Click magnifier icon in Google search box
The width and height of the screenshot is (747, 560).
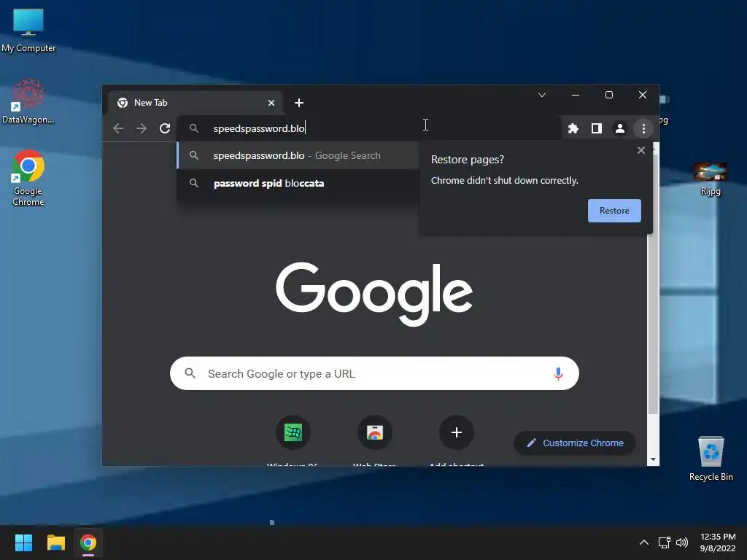(x=190, y=373)
